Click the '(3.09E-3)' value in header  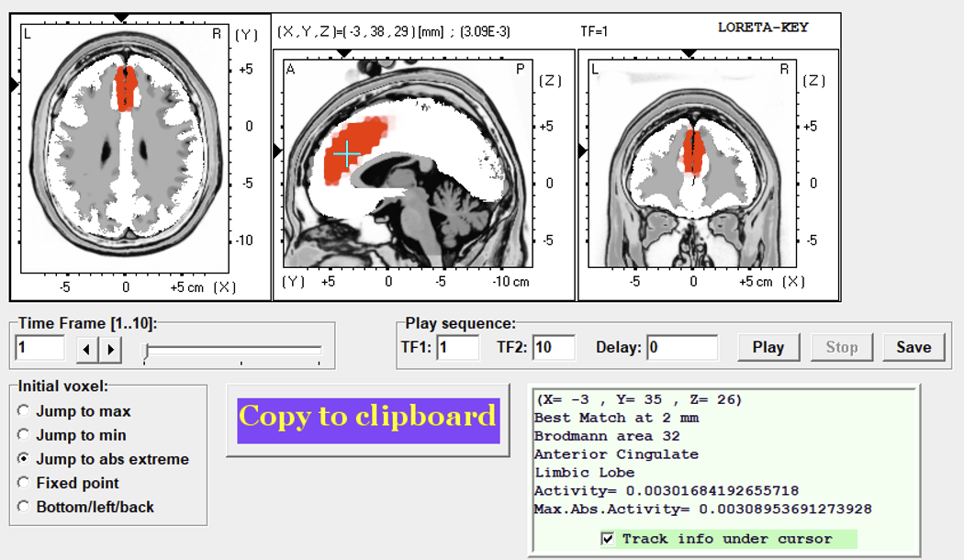coord(485,31)
